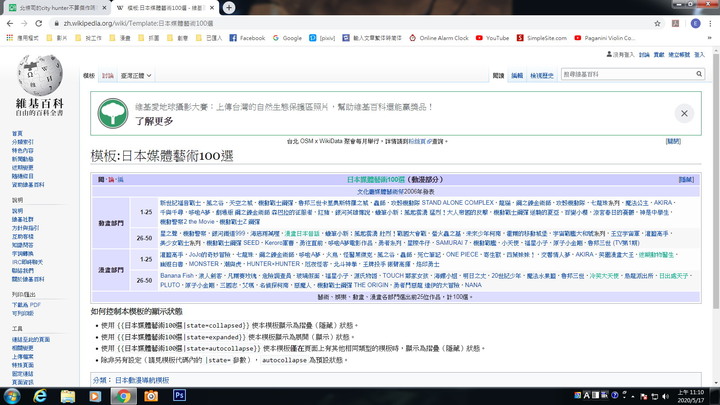This screenshot has width=720, height=405.
Task: Open the 討論 talk tab
Action: (107, 76)
